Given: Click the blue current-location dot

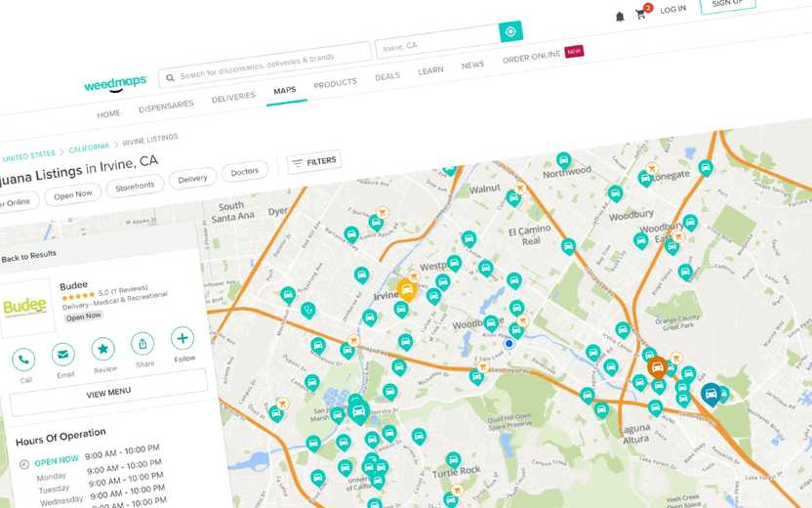Looking at the screenshot, I should click(x=509, y=343).
